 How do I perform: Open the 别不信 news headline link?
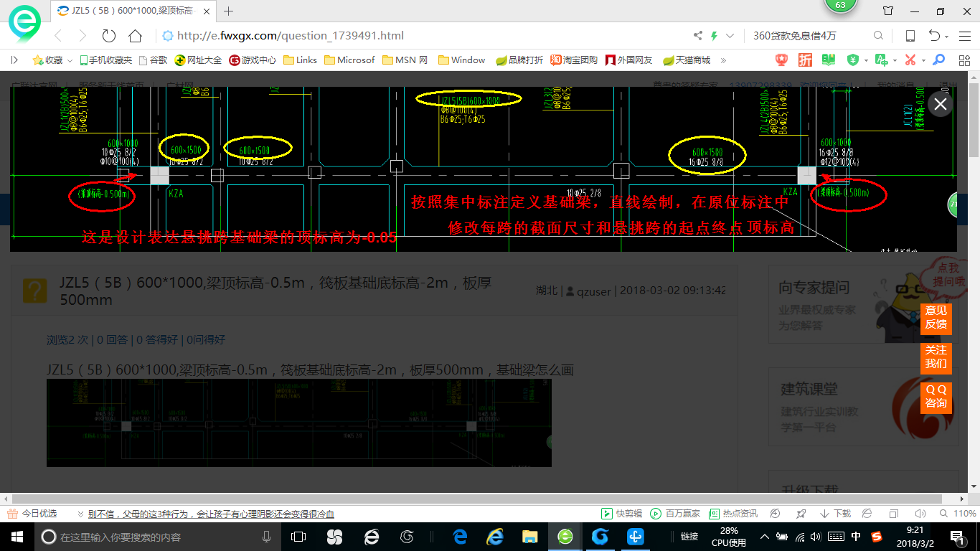pos(211,514)
